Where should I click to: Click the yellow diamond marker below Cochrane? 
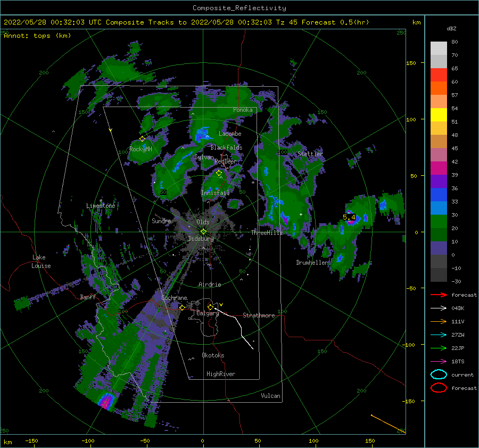[182, 308]
